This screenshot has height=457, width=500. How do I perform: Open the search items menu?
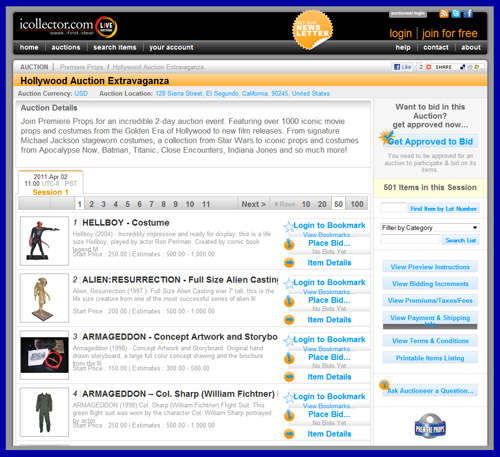point(115,47)
